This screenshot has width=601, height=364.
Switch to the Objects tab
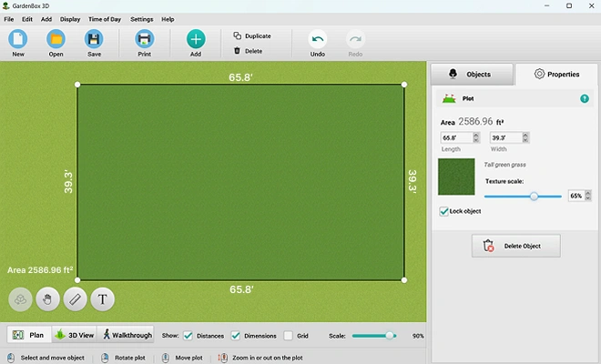[x=472, y=74]
